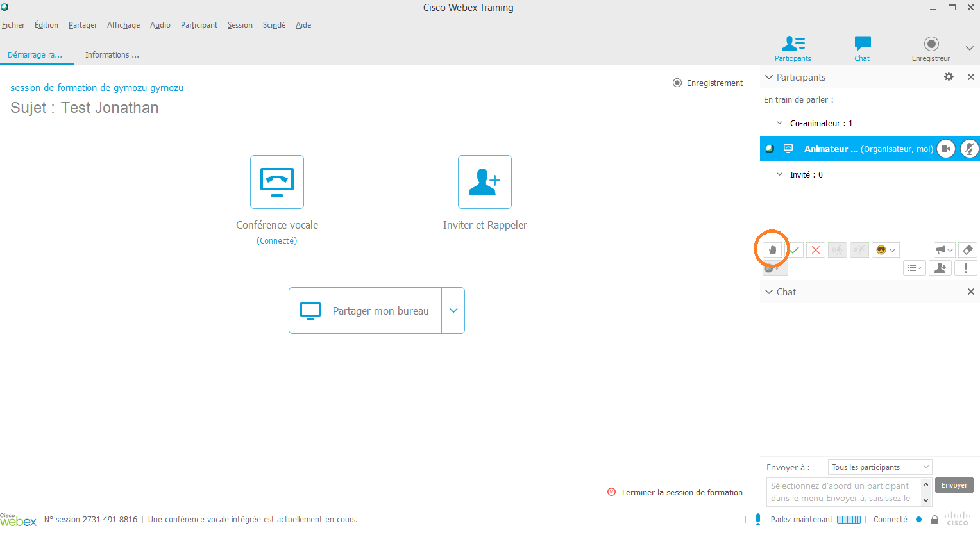Open the share options arrow beside Partager mon bureau
The width and height of the screenshot is (980, 537).
point(453,311)
